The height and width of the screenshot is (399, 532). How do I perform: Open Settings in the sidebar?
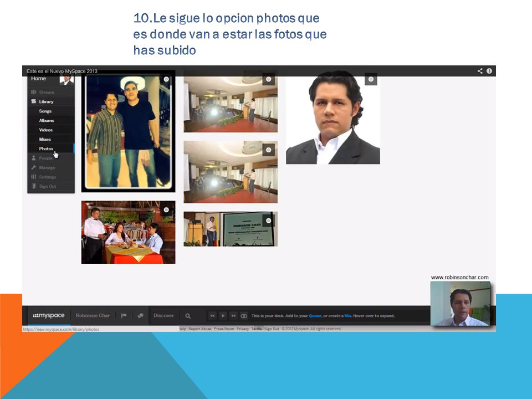pos(48,177)
